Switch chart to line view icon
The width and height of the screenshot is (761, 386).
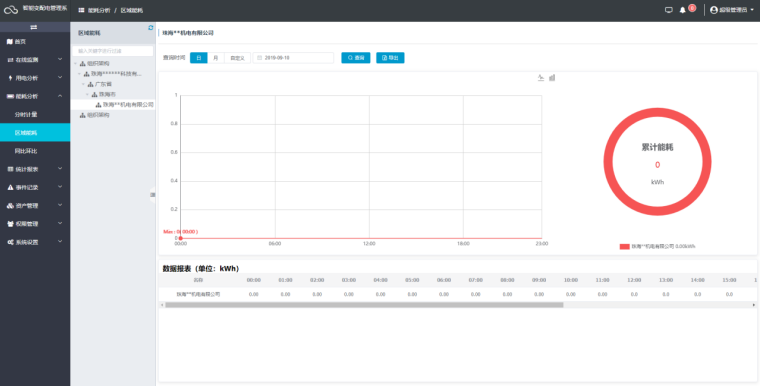click(x=541, y=78)
